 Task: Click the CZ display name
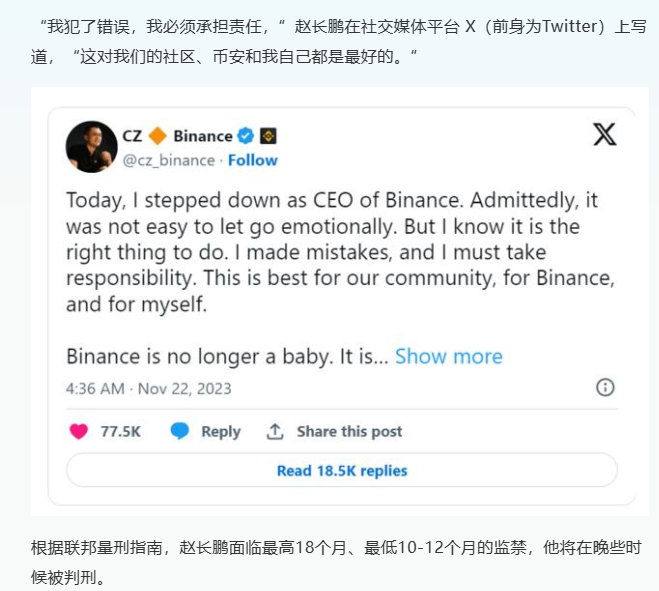click(132, 136)
